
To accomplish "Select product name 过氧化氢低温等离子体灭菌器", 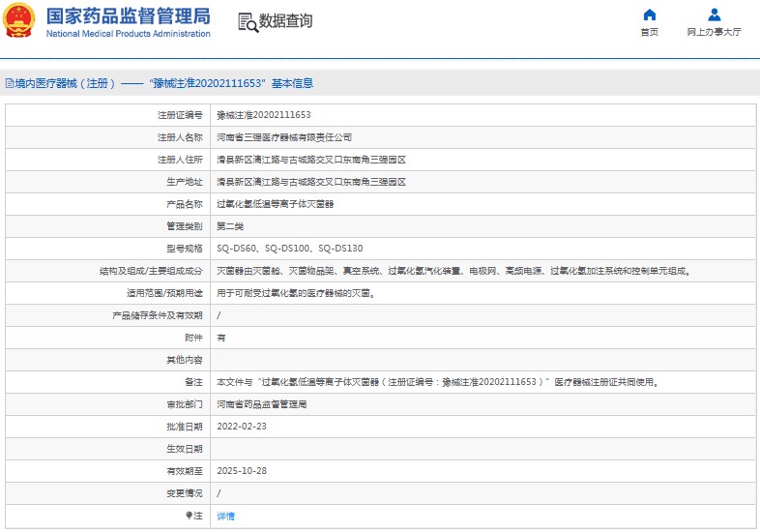I will pyautogui.click(x=275, y=204).
